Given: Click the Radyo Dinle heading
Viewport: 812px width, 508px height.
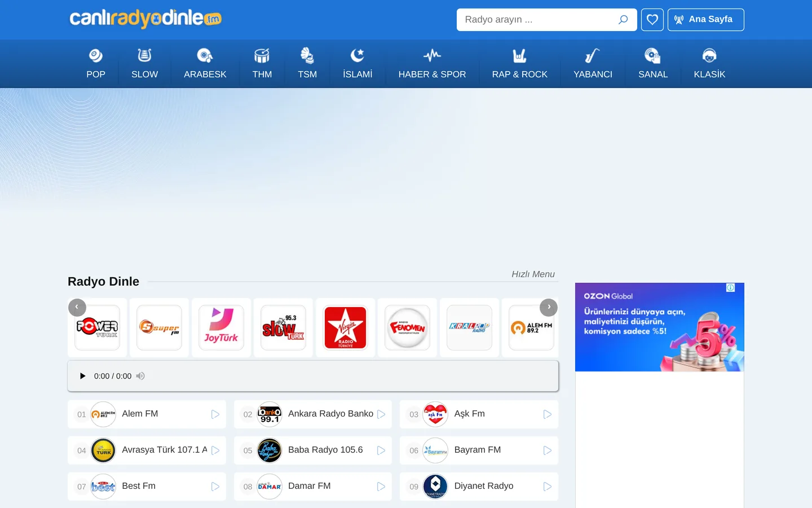Looking at the screenshot, I should coord(103,281).
